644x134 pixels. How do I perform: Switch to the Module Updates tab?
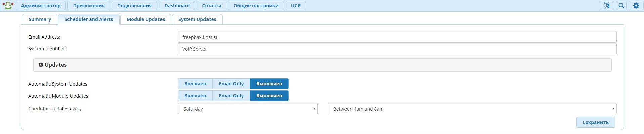pyautogui.click(x=146, y=19)
